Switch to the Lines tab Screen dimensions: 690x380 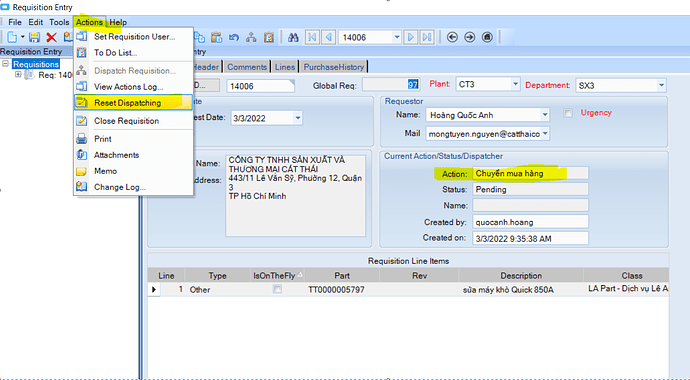[285, 67]
